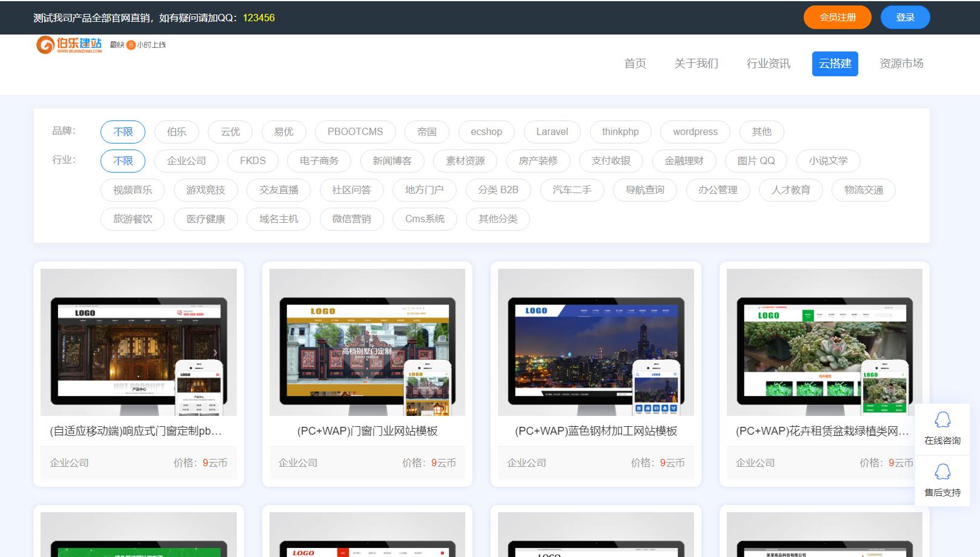Open 响应式门窗定制 template thumbnail
The width and height of the screenshot is (980, 557).
point(139,342)
